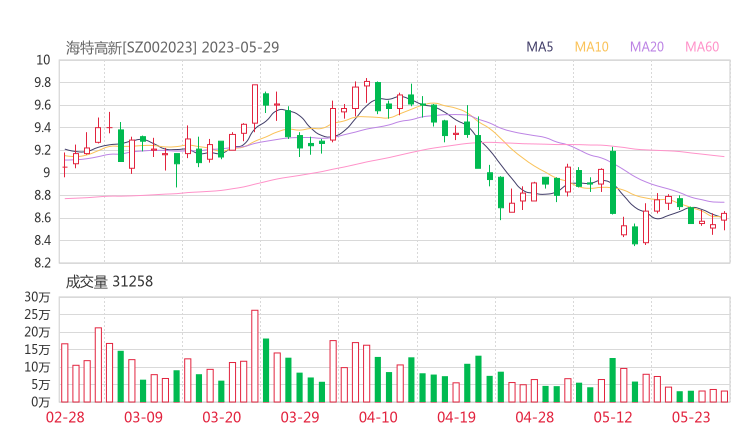Select the 05-23 date label
This screenshot has height=440, width=740.
point(690,417)
